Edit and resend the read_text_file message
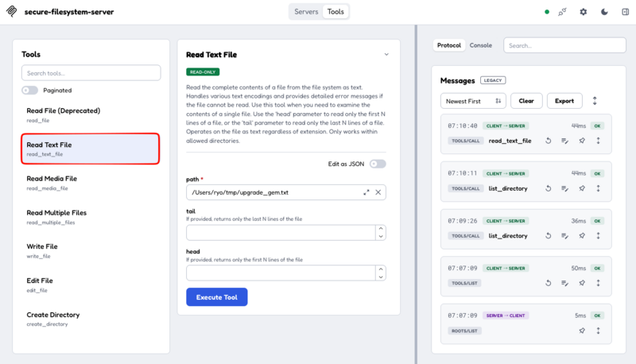Viewport: 636px width, 364px height. click(x=564, y=141)
